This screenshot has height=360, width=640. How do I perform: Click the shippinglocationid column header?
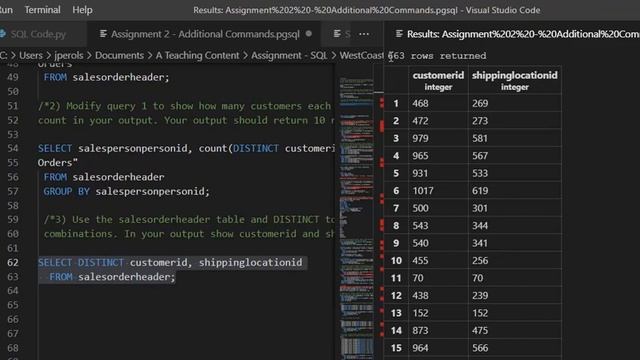coord(515,80)
